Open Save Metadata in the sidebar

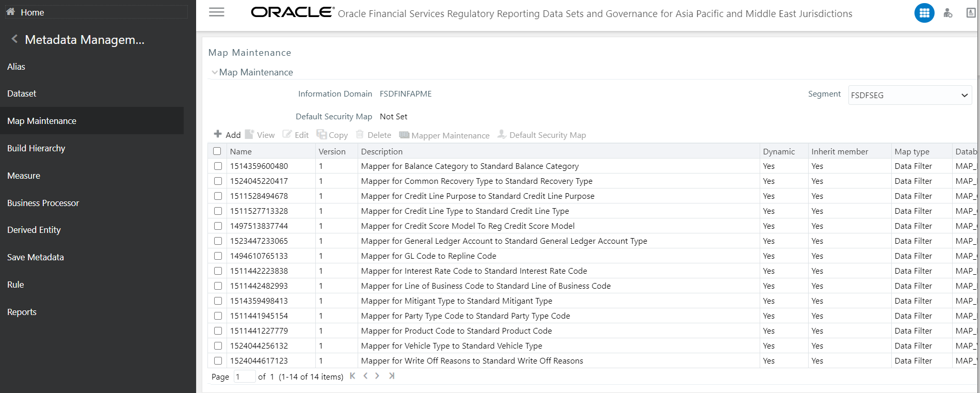pyautogui.click(x=36, y=257)
